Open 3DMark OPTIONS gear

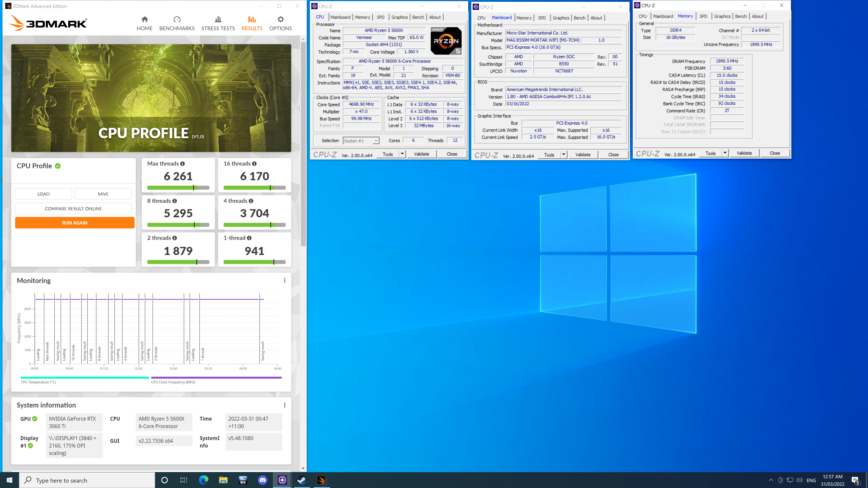coord(280,23)
